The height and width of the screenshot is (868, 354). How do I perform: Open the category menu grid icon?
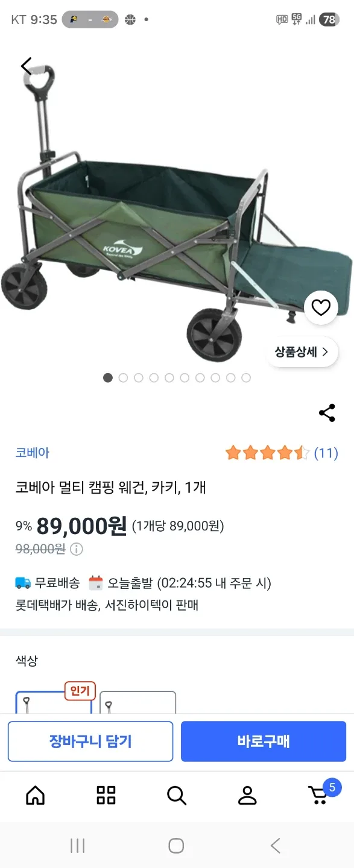(x=106, y=796)
